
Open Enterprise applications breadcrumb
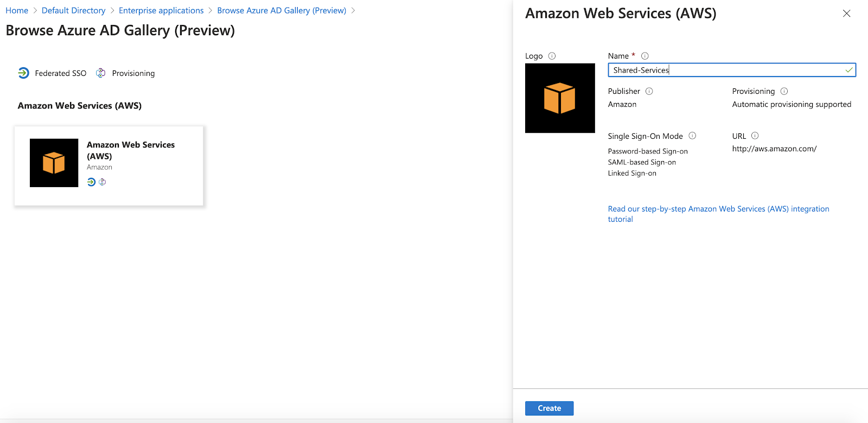(161, 10)
